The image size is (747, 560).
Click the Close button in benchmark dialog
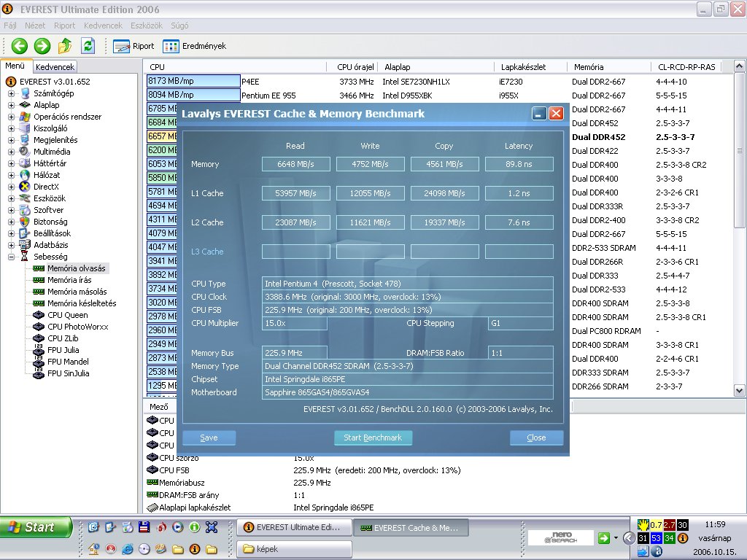(536, 437)
